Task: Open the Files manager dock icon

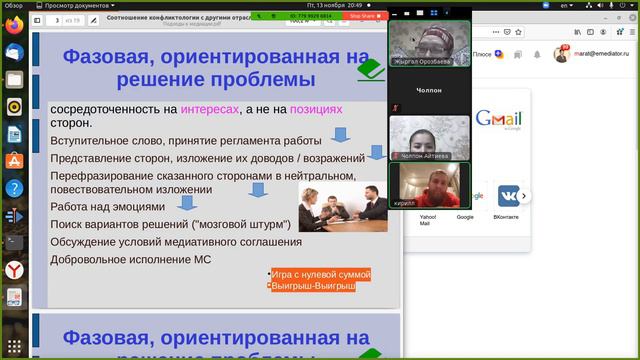Action: [x=14, y=80]
